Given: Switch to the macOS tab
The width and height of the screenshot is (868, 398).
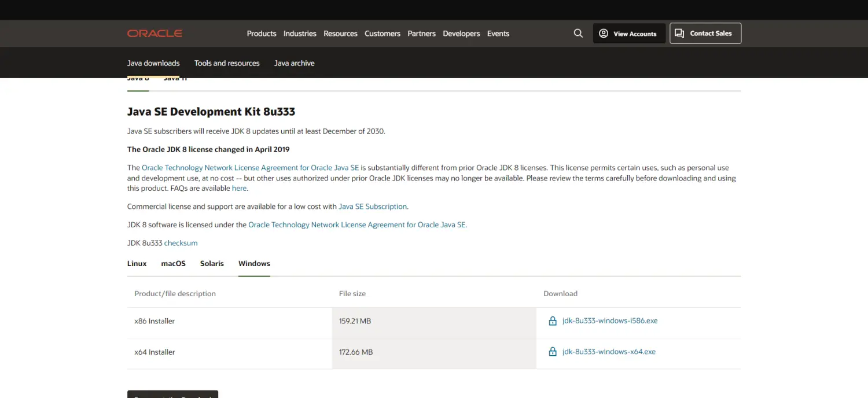Looking at the screenshot, I should (173, 264).
